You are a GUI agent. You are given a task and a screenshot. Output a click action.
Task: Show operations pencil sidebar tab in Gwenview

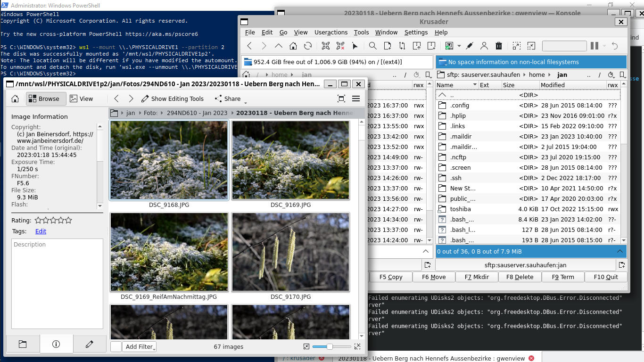pyautogui.click(x=90, y=344)
